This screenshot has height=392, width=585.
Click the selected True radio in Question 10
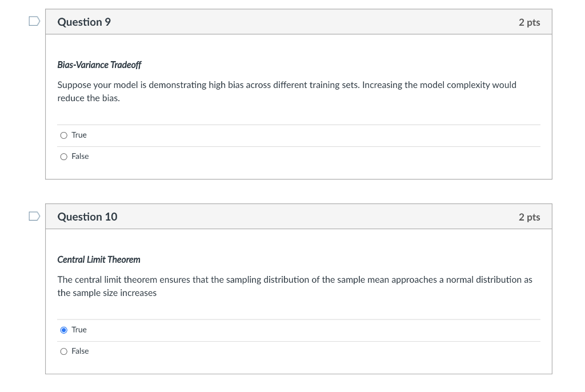point(64,330)
